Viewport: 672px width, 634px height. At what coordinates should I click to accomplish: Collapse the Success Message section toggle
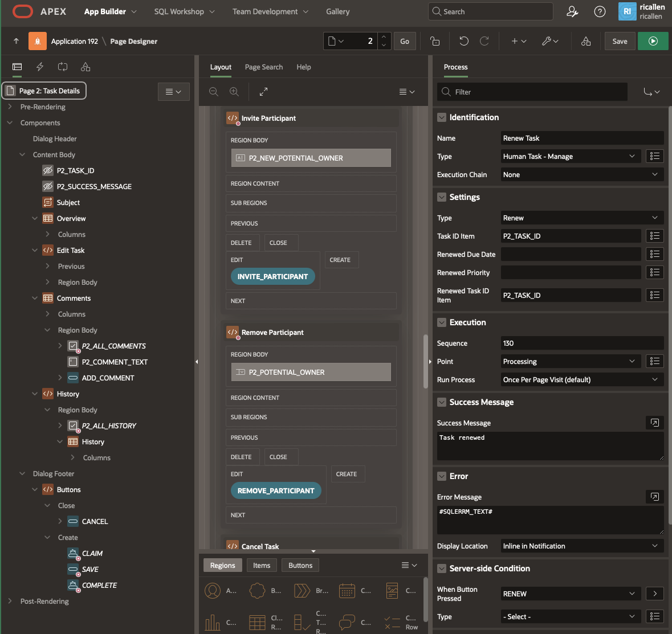(x=442, y=402)
